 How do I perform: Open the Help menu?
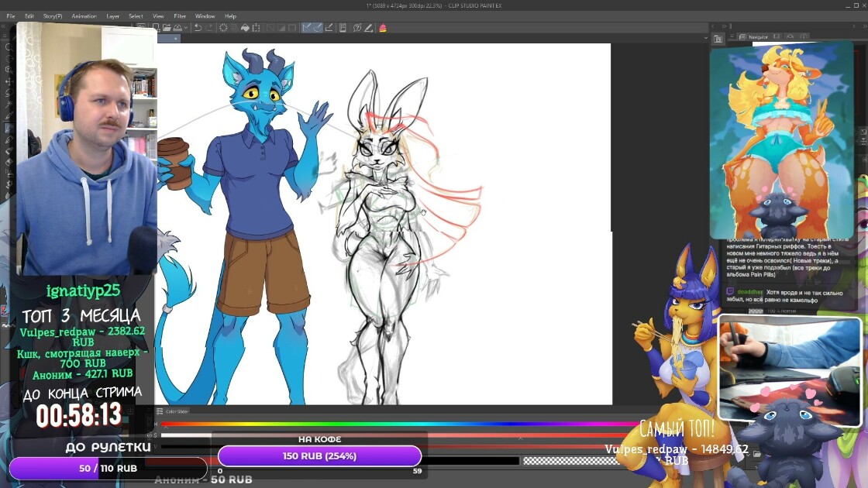point(230,16)
